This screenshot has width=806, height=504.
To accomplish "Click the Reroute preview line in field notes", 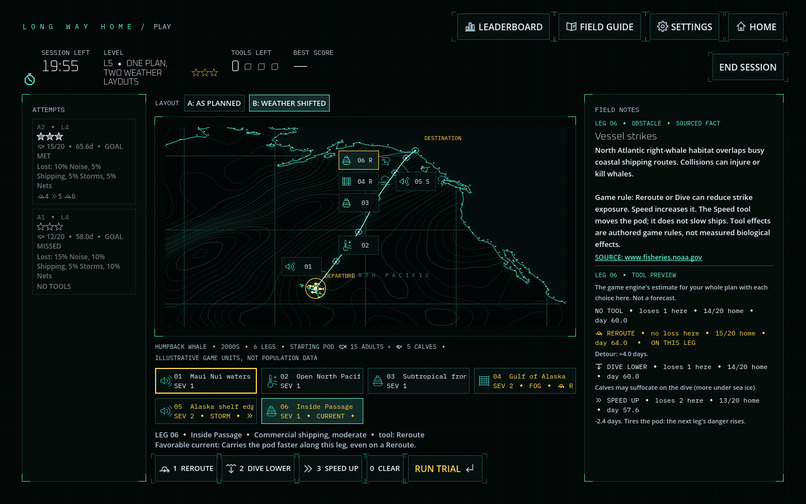I will pos(681,338).
